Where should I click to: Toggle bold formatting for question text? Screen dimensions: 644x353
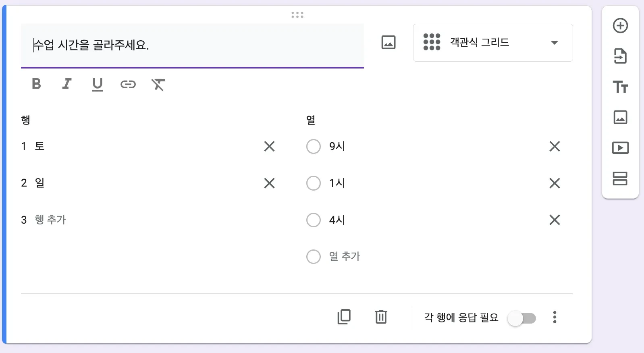36,84
